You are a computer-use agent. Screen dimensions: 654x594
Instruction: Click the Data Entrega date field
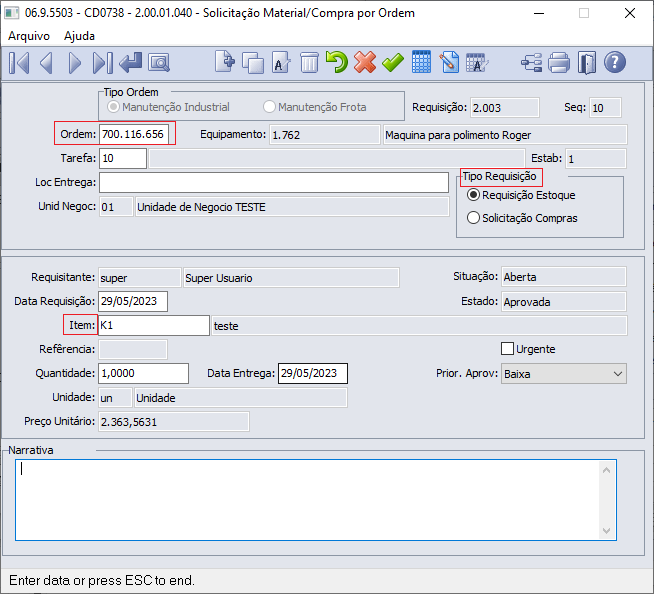(x=312, y=373)
